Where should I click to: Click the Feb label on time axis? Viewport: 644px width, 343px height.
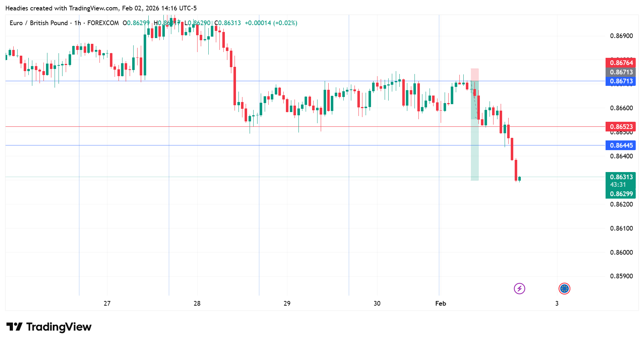coord(440,303)
